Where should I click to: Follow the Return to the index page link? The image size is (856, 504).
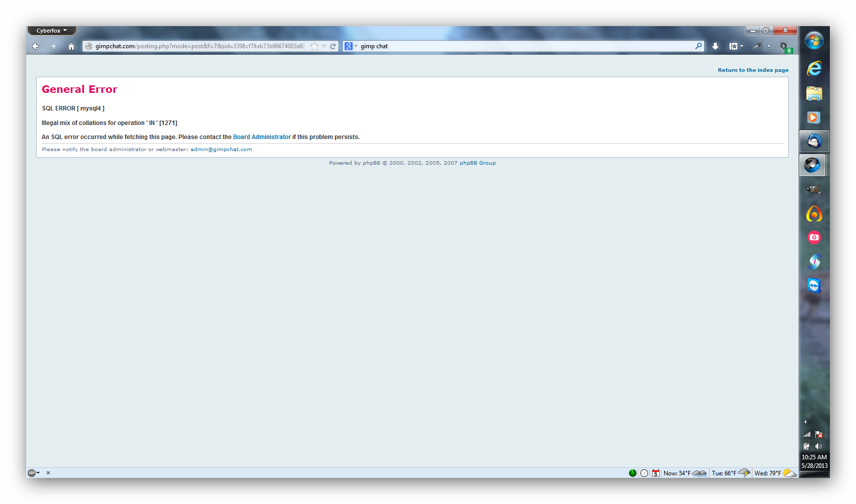[753, 70]
